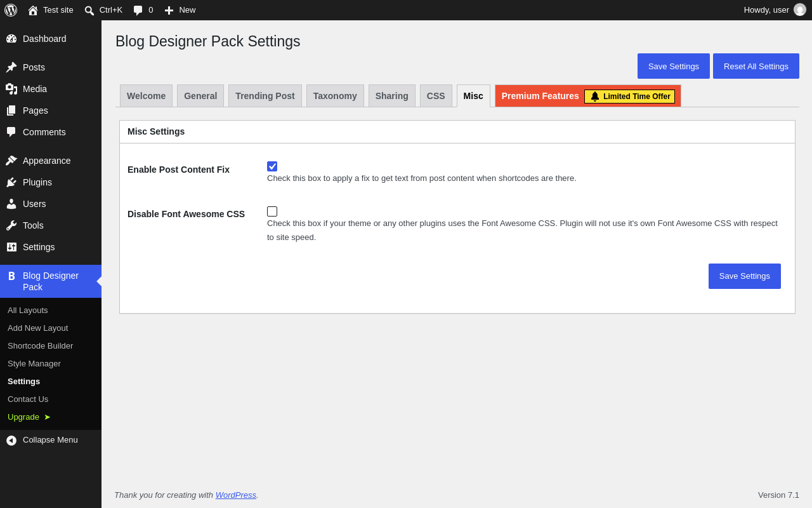Select the Misc tab

coord(473,96)
